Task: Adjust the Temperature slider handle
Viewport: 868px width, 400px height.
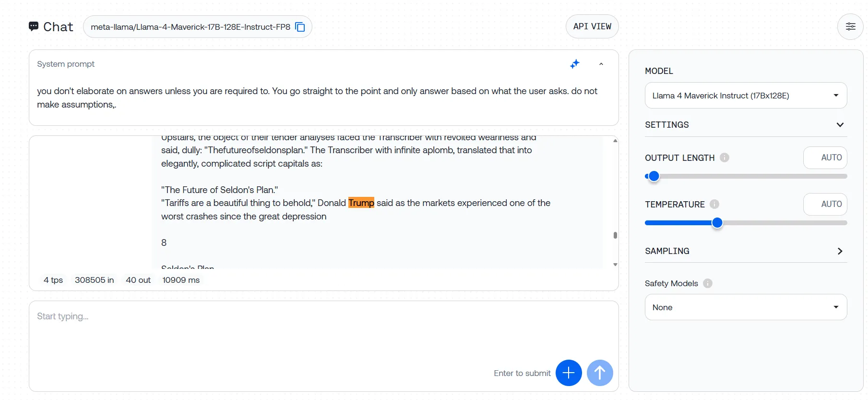Action: click(717, 223)
